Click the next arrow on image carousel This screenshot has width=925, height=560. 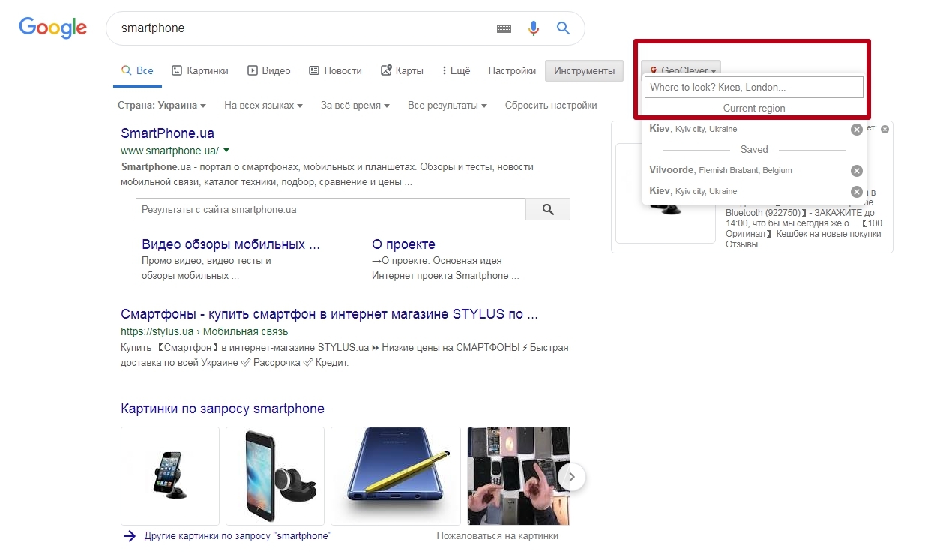point(572,476)
